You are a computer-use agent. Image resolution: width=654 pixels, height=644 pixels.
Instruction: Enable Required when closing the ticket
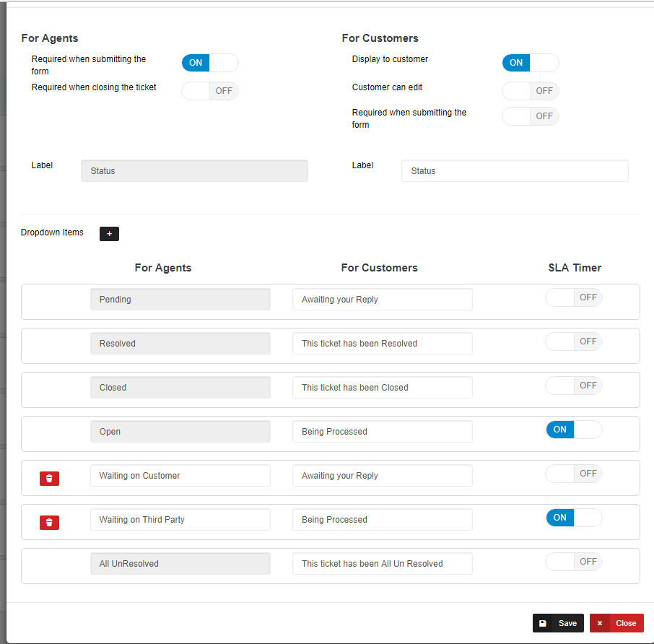[x=209, y=91]
